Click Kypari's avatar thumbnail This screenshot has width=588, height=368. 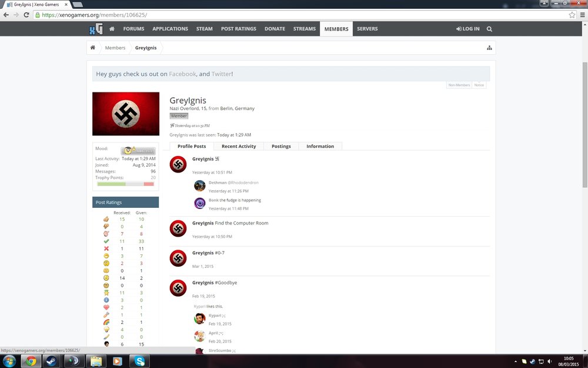coord(199,319)
